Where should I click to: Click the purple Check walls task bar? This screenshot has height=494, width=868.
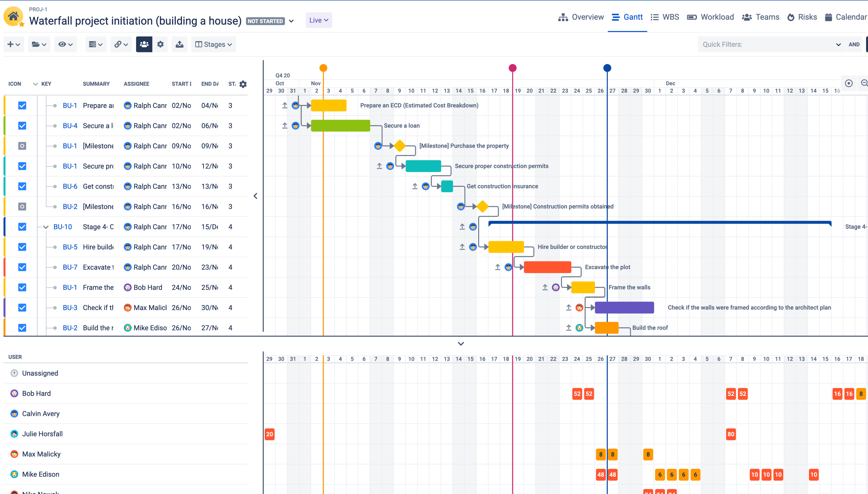point(624,308)
